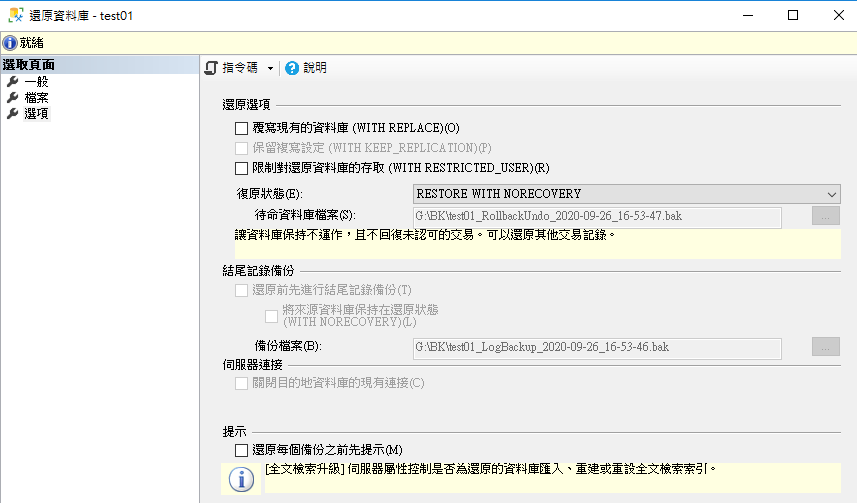The width and height of the screenshot is (857, 503).
Task: Click the 讓資料庫保持不運作 description text
Action: 425,235
